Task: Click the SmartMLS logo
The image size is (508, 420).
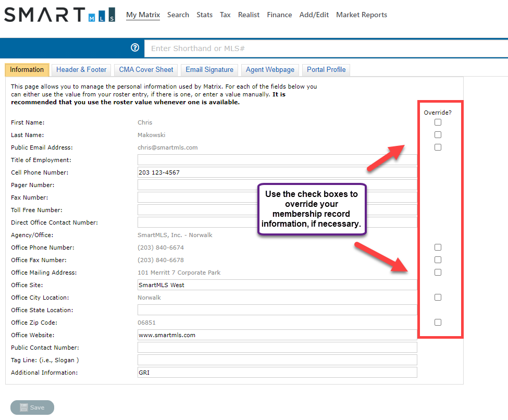Action: point(59,15)
